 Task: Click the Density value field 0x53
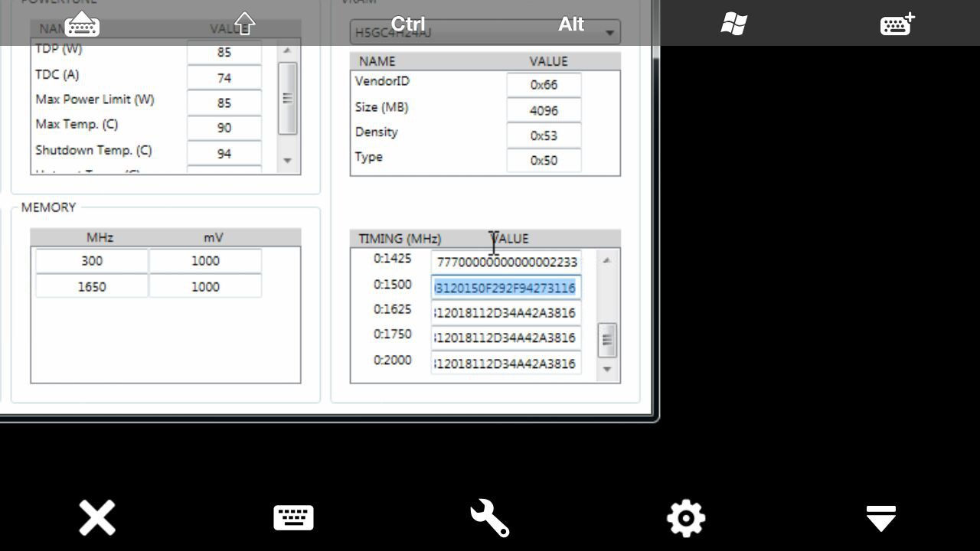coord(544,135)
